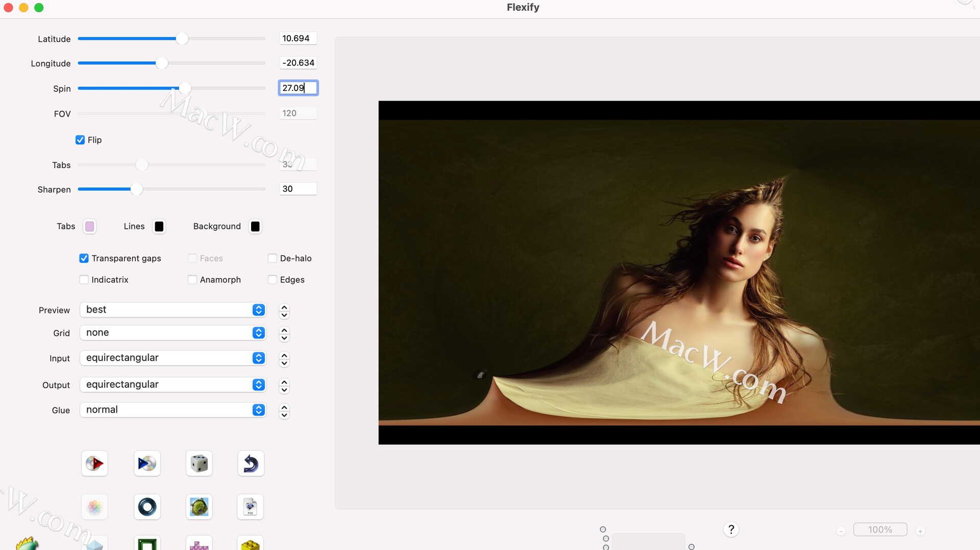Click the stepper next to Input
Image resolution: width=980 pixels, height=550 pixels.
click(284, 360)
